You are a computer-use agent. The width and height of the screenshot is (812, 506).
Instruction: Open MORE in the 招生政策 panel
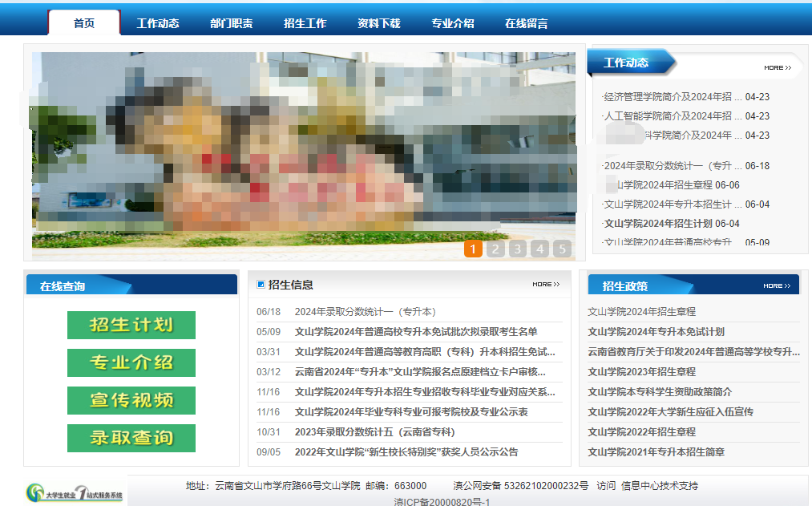777,286
